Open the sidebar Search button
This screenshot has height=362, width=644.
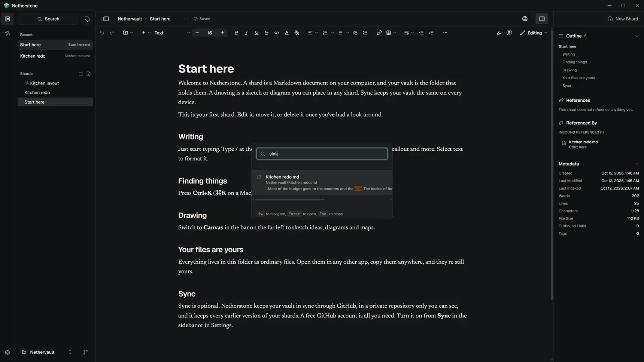(48, 19)
